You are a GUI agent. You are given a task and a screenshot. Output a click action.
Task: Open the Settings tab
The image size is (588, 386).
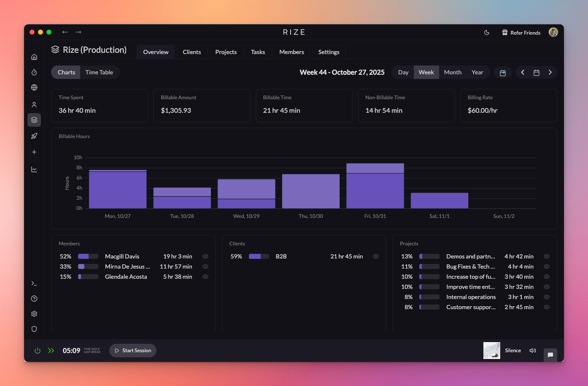click(x=329, y=52)
